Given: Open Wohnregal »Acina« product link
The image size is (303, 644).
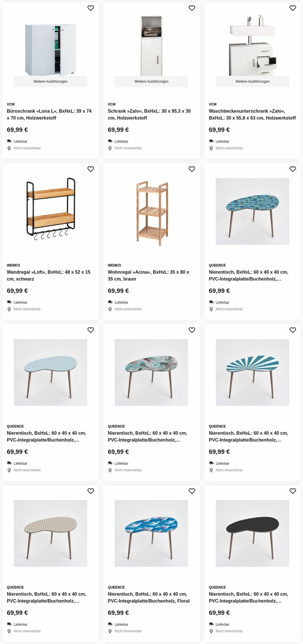Looking at the screenshot, I should click(x=149, y=275).
